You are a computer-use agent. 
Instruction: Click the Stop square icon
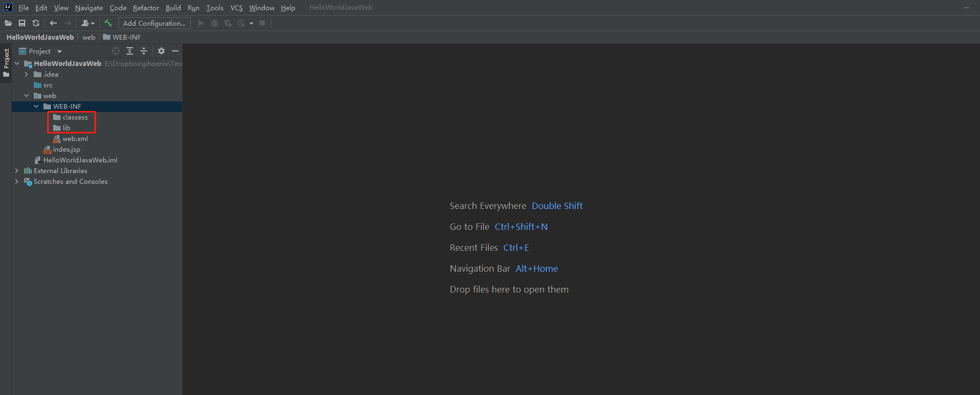pyautogui.click(x=262, y=23)
